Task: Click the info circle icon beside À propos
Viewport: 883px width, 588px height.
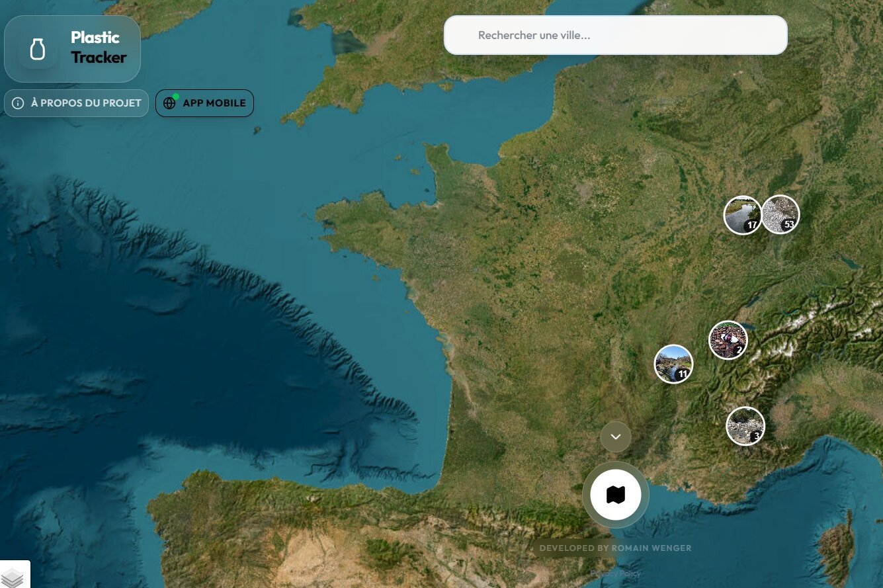Action: click(x=18, y=103)
